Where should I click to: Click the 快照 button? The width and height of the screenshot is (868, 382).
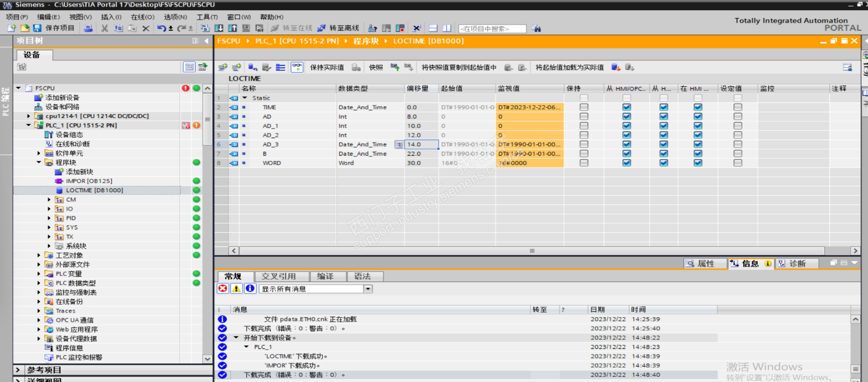(x=376, y=67)
